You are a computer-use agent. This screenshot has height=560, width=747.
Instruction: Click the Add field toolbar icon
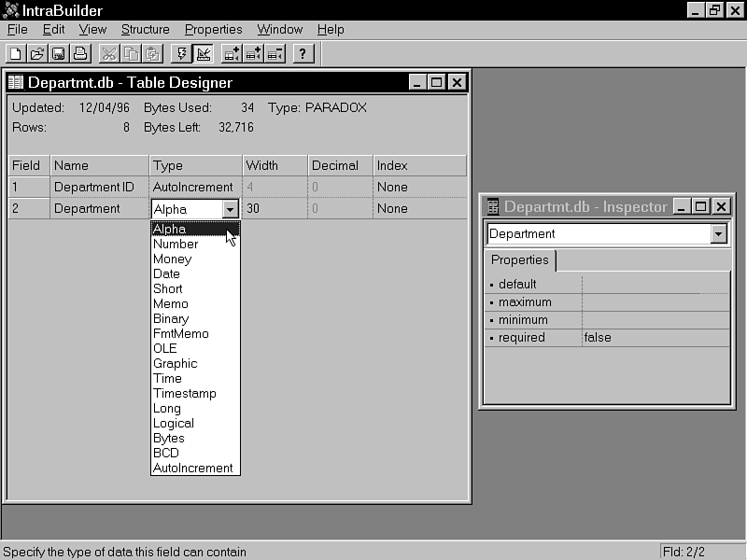(x=232, y=53)
